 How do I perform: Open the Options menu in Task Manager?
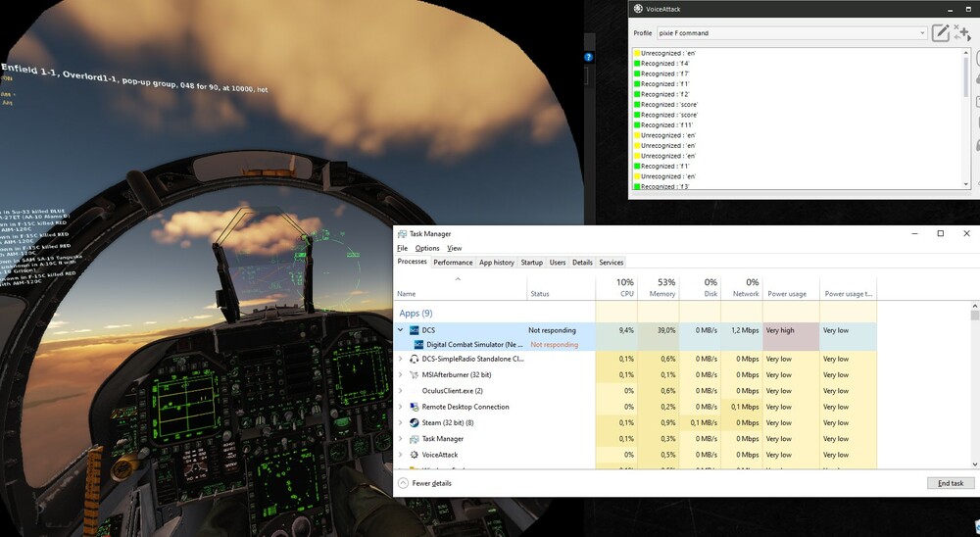[x=427, y=248]
